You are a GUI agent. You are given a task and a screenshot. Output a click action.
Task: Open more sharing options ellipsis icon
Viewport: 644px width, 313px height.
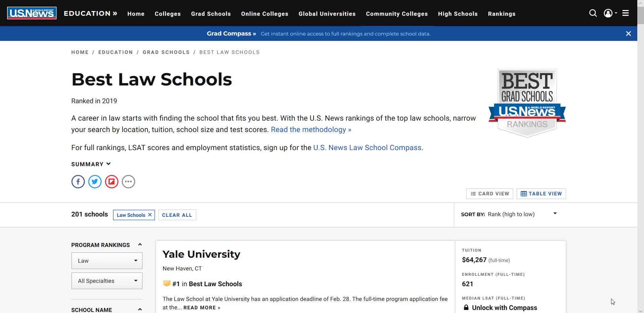[x=128, y=182]
